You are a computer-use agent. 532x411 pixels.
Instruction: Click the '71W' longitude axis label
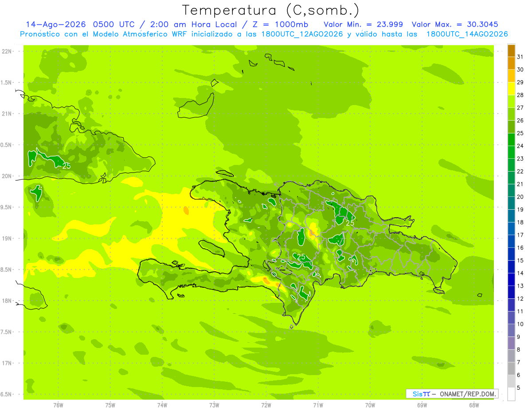pos(318,405)
